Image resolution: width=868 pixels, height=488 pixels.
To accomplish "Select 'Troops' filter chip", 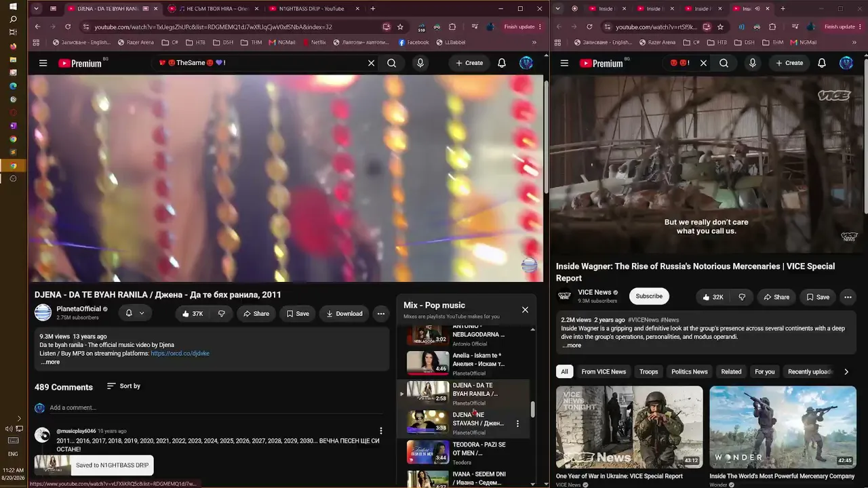I will click(649, 371).
